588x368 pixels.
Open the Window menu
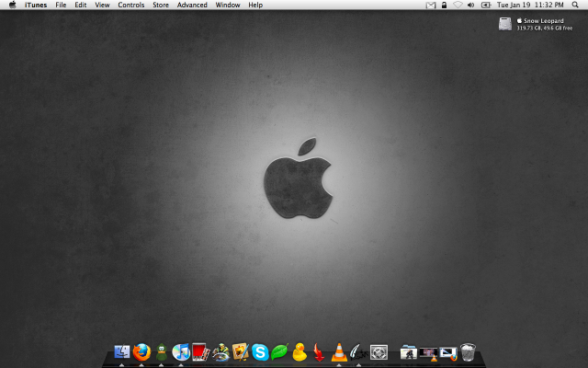228,5
